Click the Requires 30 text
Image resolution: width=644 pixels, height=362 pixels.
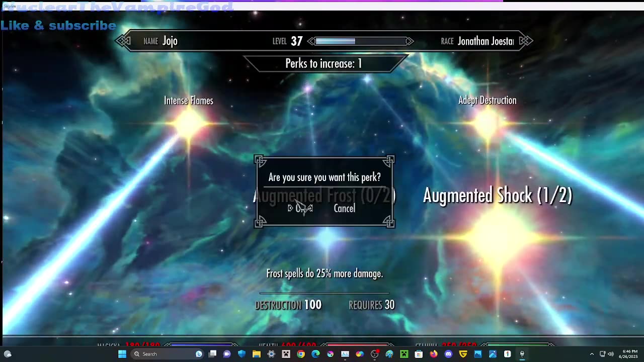(372, 305)
